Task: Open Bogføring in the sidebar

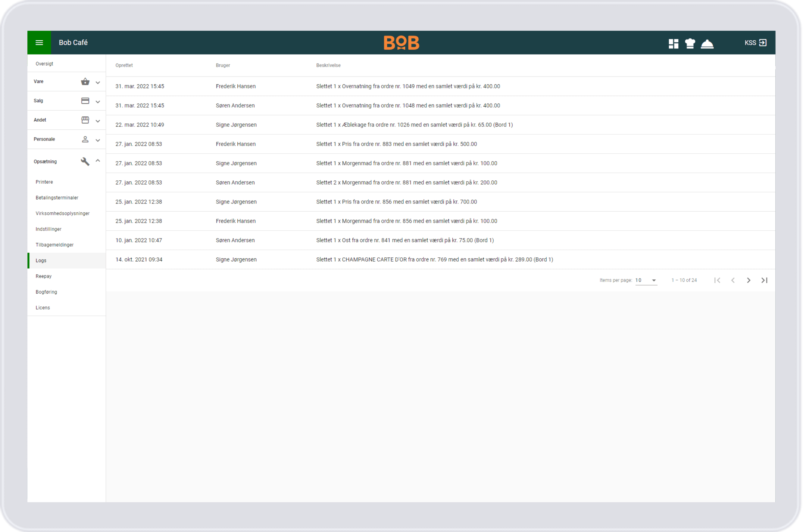Action: 67,292
